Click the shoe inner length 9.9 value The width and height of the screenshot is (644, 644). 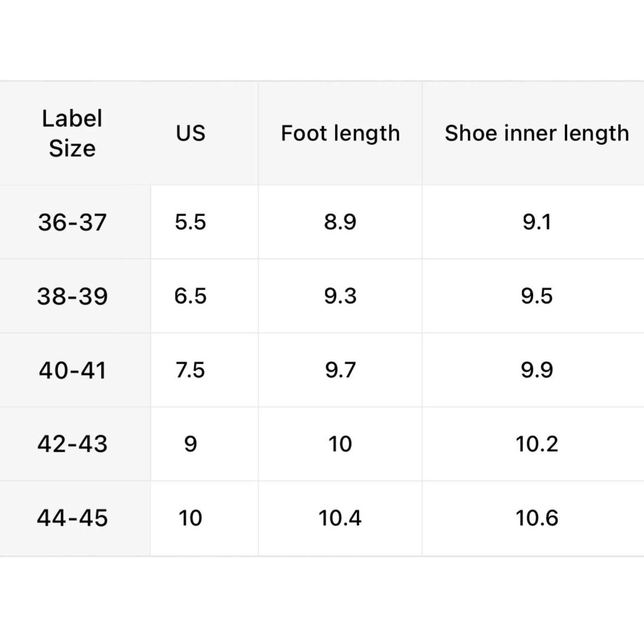tap(536, 370)
